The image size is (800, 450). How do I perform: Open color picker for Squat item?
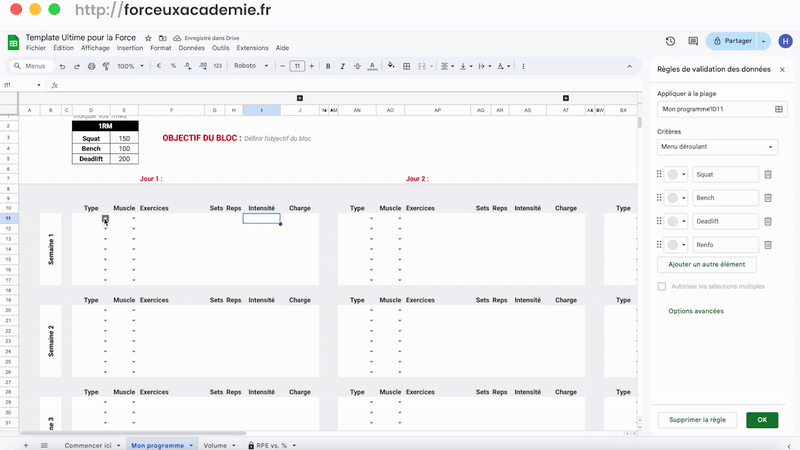(676, 174)
